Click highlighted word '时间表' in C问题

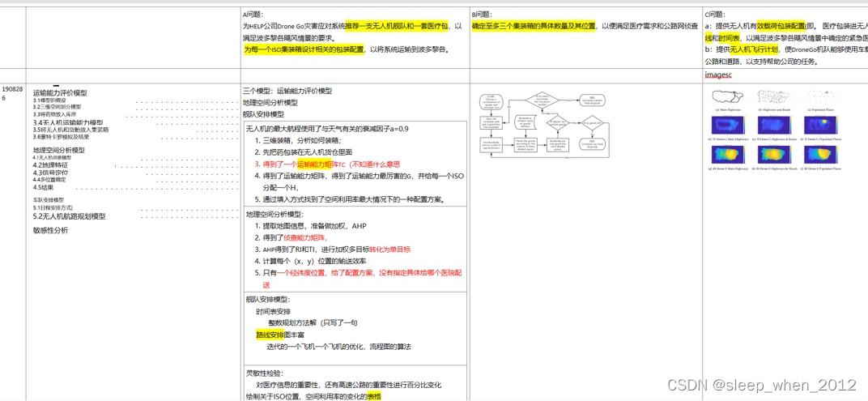point(730,37)
